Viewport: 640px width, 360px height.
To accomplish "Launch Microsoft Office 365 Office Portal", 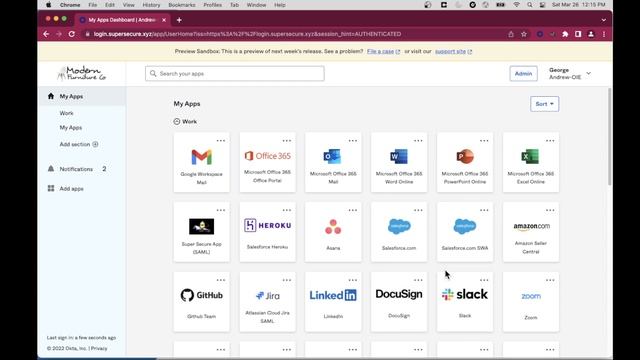I will (267, 162).
